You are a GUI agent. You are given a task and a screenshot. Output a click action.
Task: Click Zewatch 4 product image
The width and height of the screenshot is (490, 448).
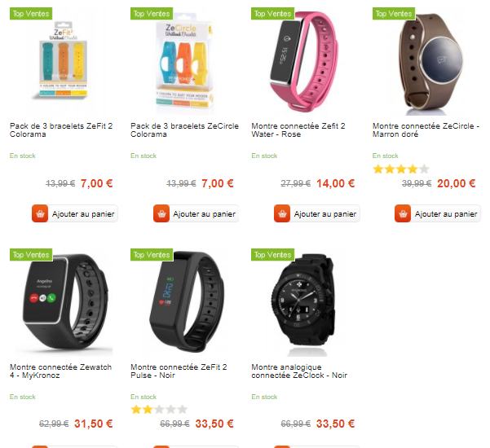point(65,302)
